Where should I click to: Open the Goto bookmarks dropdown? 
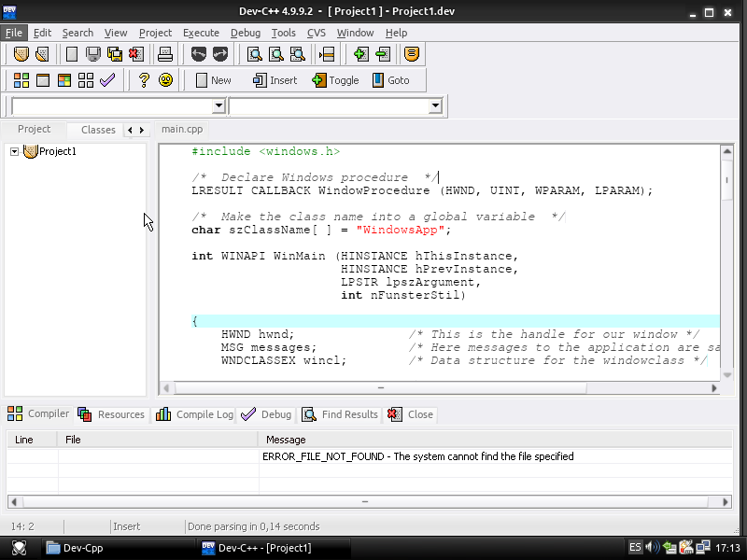tap(390, 80)
